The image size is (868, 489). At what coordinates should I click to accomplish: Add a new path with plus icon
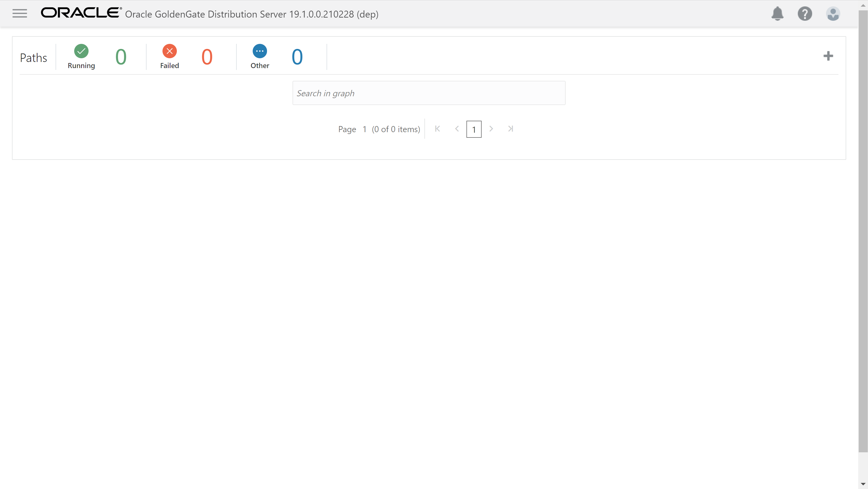(x=828, y=56)
